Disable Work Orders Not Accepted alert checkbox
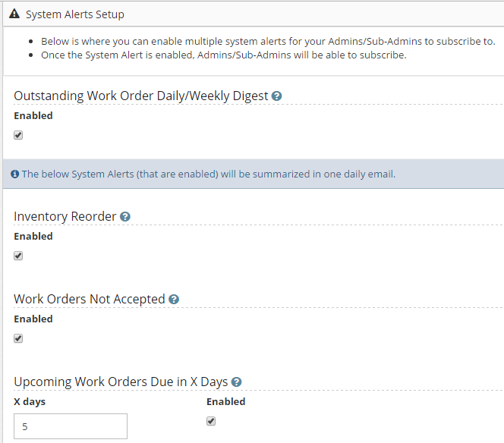Screen dimensions: 504x443 click(18, 338)
